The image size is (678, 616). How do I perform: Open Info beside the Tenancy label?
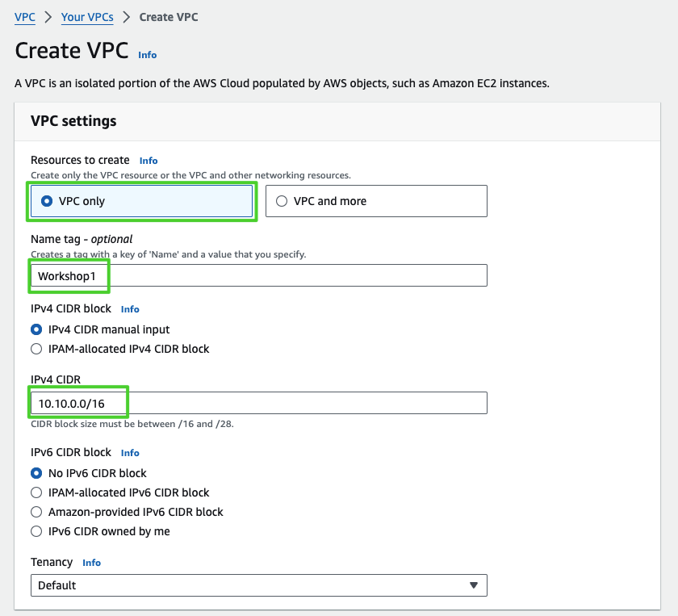(x=91, y=563)
